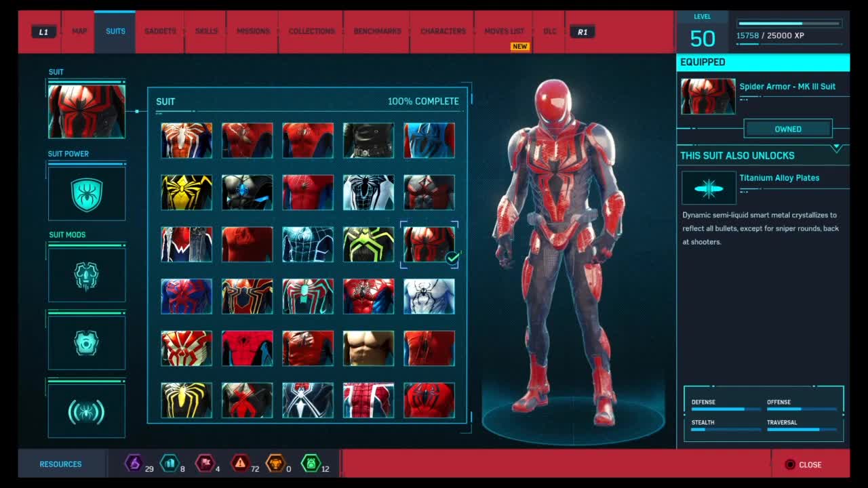This screenshot has width=868, height=488.
Task: Click the teal resource token showing 8
Action: tap(169, 464)
